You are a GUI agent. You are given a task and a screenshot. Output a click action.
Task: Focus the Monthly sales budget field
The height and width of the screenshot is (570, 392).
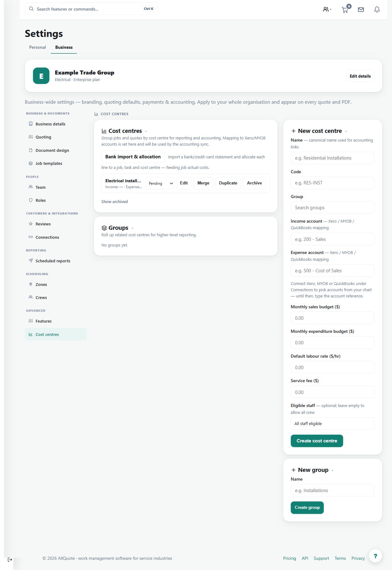[x=332, y=318]
